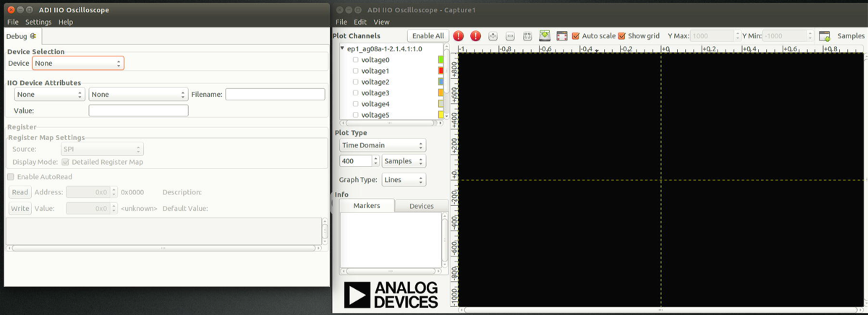Click the detach icon on Debug tab
868x315 pixels.
tap(33, 35)
